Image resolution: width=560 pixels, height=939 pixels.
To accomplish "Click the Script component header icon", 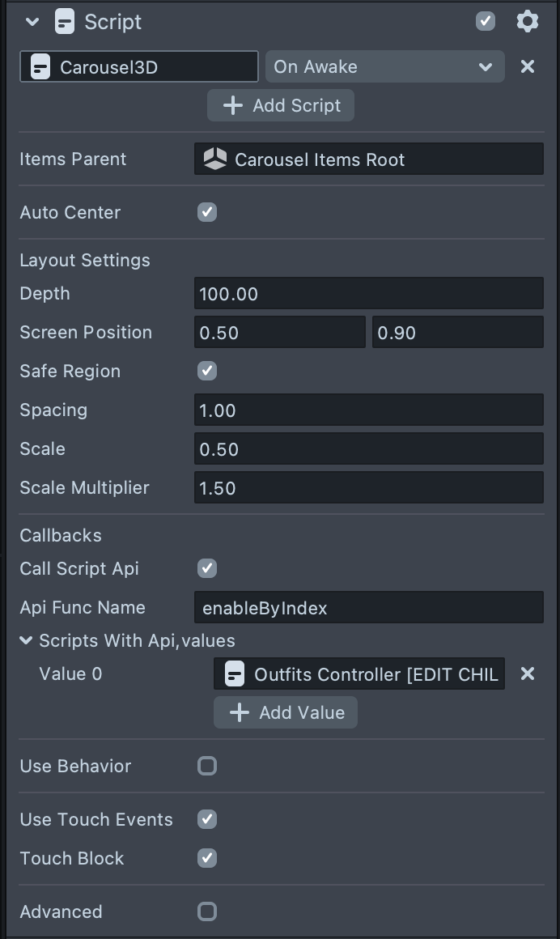I will point(65,22).
